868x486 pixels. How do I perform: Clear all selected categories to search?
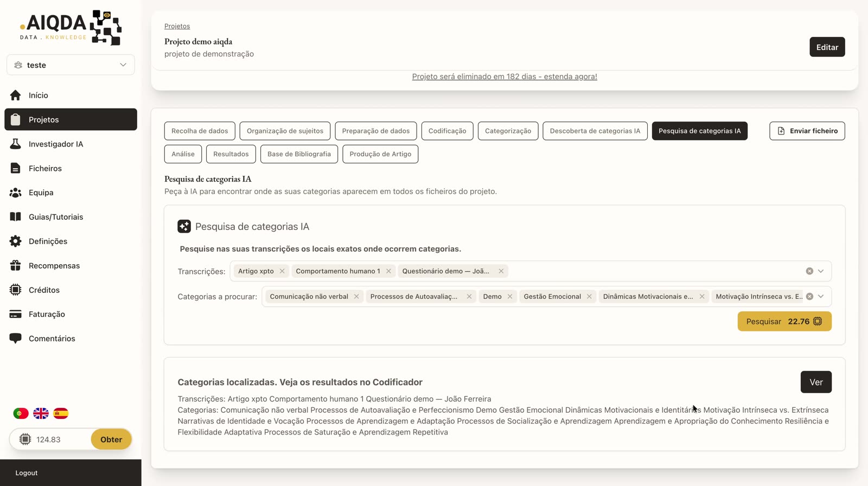coord(809,297)
